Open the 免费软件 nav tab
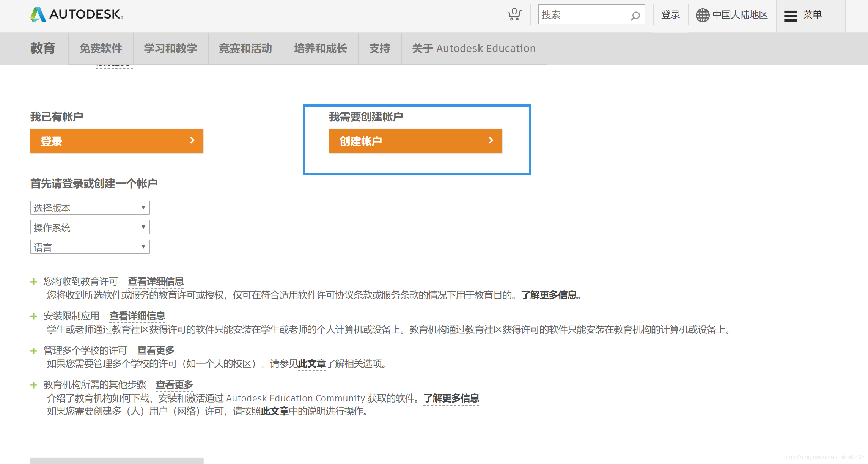 click(x=101, y=48)
